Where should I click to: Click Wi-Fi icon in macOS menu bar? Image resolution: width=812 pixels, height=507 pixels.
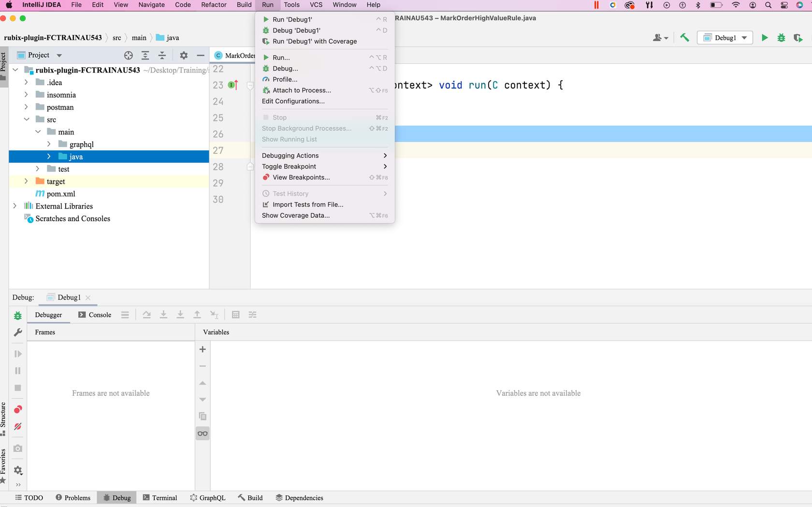pos(736,5)
